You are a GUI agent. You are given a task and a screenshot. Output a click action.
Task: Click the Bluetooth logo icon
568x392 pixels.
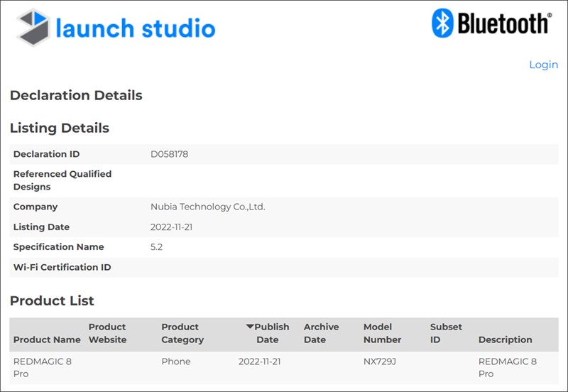pos(442,23)
